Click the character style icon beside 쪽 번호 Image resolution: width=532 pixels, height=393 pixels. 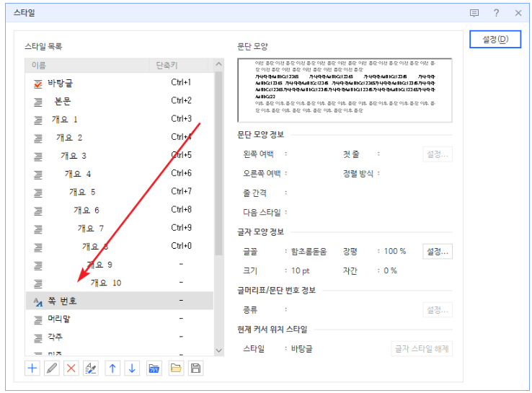(x=37, y=301)
